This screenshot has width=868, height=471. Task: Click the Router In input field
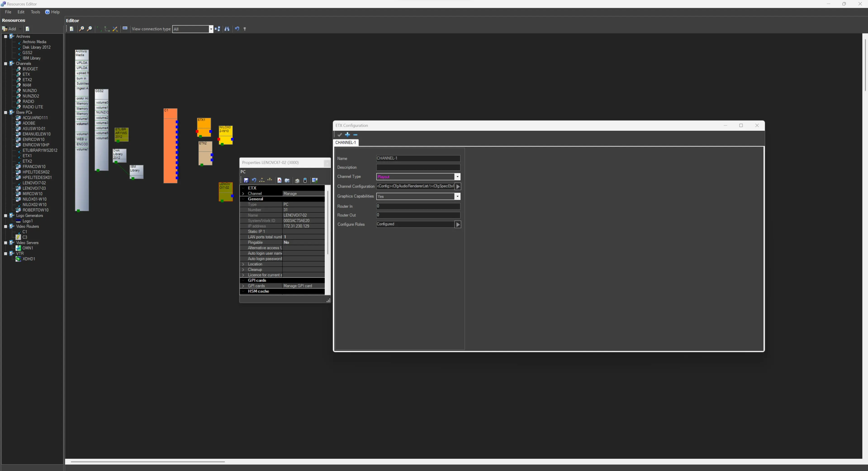tap(418, 206)
